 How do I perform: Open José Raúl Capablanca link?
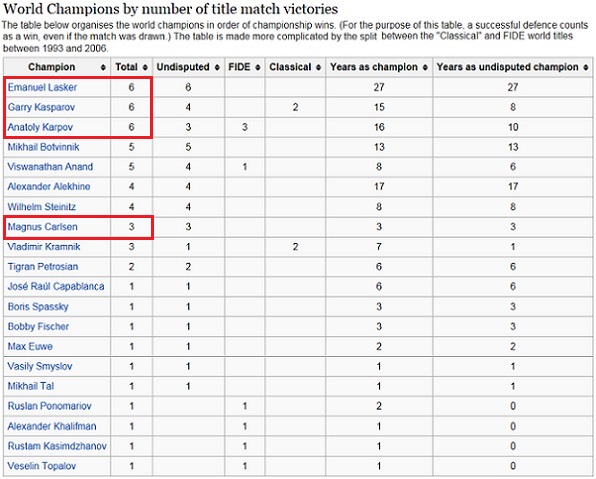tap(56, 286)
